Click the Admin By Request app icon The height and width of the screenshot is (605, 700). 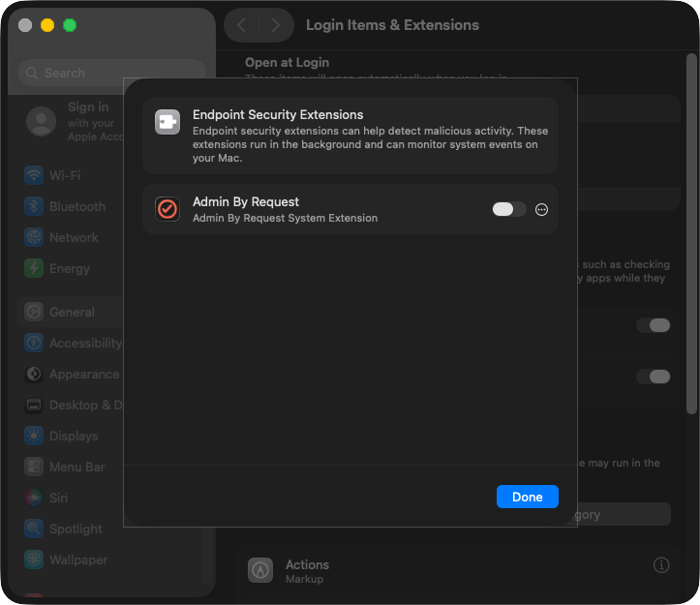167,209
